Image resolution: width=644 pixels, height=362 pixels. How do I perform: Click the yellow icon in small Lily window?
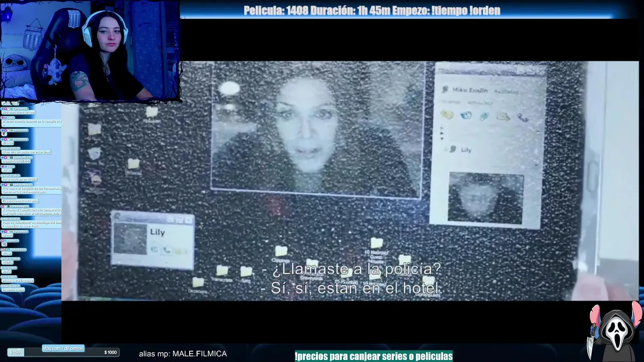(179, 250)
